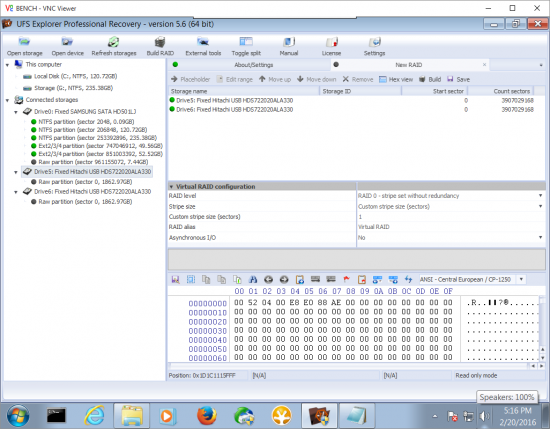Click the back arrow in hex toolbar
This screenshot has width=550, height=429.
pos(268,280)
